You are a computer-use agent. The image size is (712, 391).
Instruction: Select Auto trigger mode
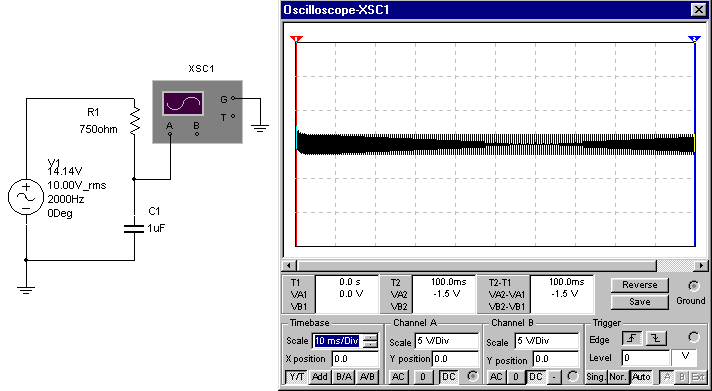(641, 376)
